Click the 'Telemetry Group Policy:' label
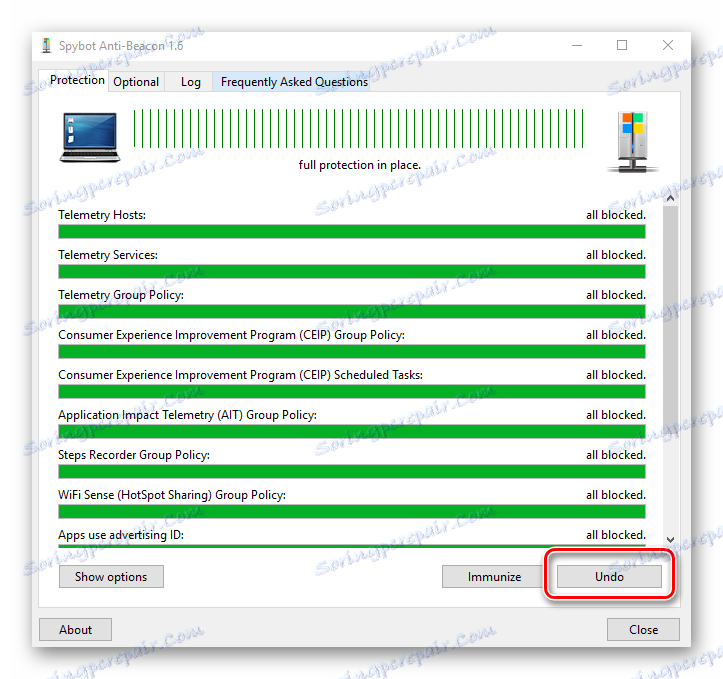Screen dimensions: 723x679 point(121,295)
